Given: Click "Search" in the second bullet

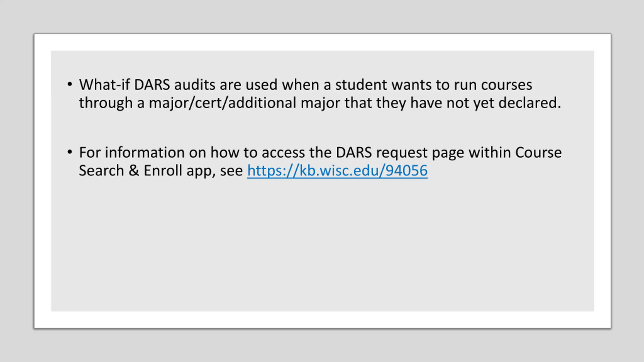Looking at the screenshot, I should (101, 170).
